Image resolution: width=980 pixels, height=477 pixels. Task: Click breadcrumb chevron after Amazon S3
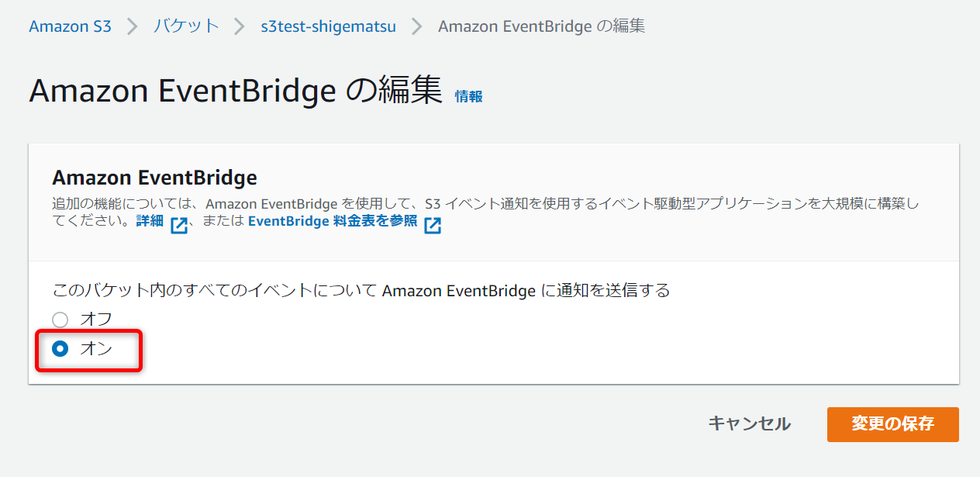coord(132,26)
